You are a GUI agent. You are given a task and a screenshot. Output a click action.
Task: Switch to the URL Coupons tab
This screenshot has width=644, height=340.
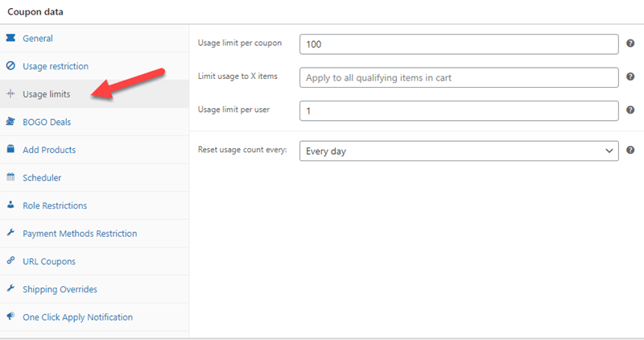point(94,262)
